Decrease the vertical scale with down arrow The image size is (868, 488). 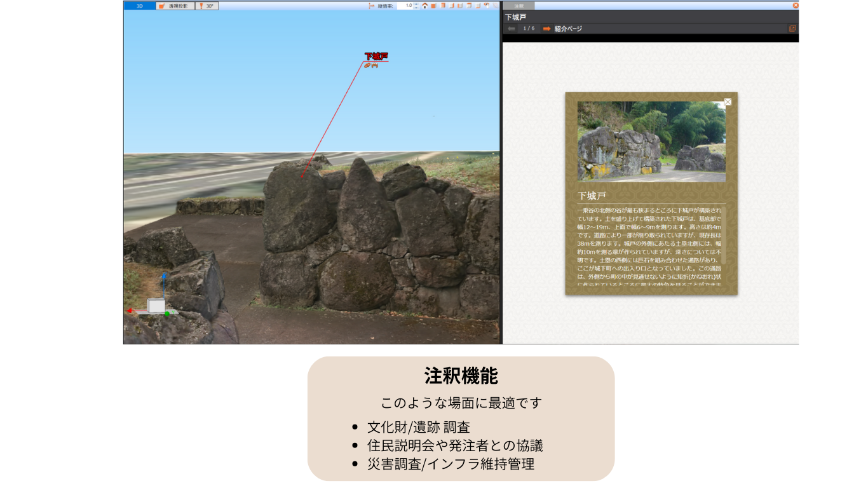point(416,8)
